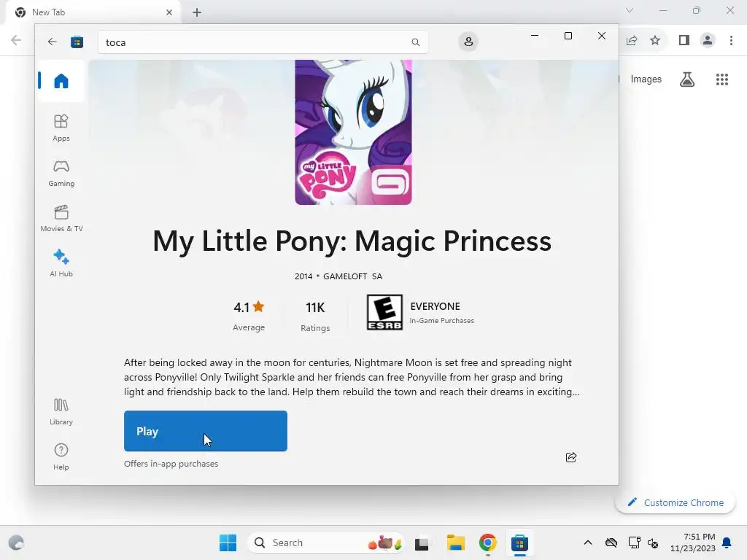The height and width of the screenshot is (560, 747).
Task: Click the 4.1 average star rating
Action: 249,316
